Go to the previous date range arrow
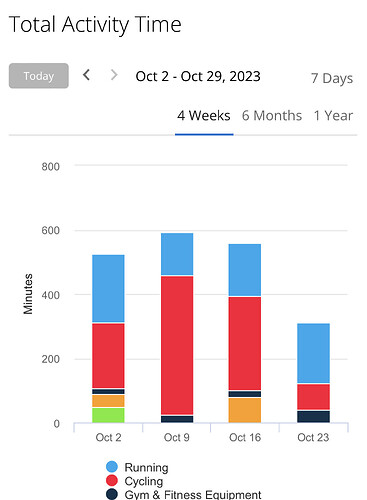Image resolution: width=367 pixels, height=500 pixels. [87, 75]
